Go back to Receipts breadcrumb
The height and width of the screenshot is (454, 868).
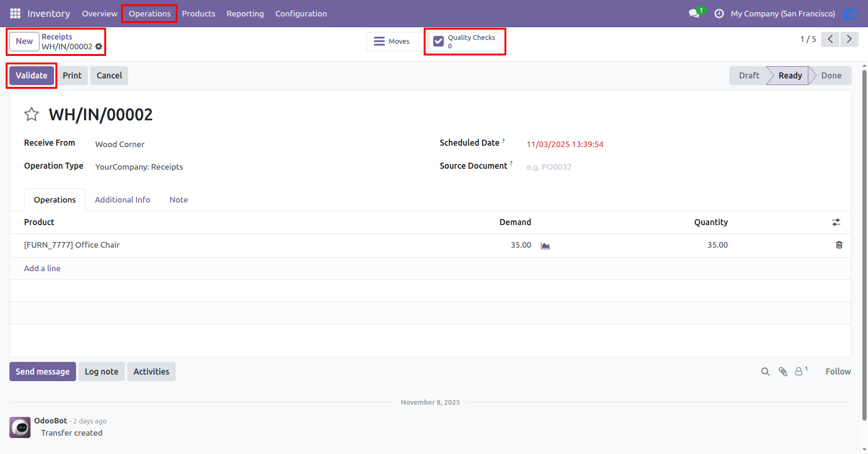click(57, 37)
